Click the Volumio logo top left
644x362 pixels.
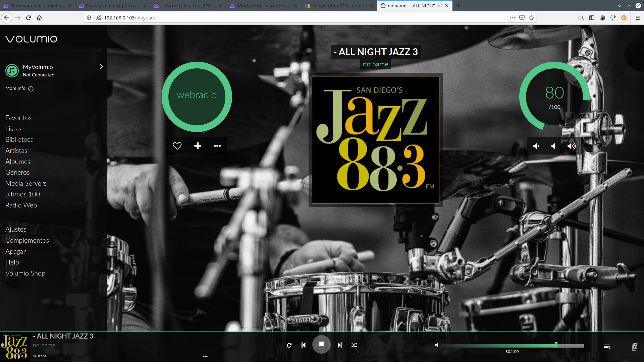point(31,39)
